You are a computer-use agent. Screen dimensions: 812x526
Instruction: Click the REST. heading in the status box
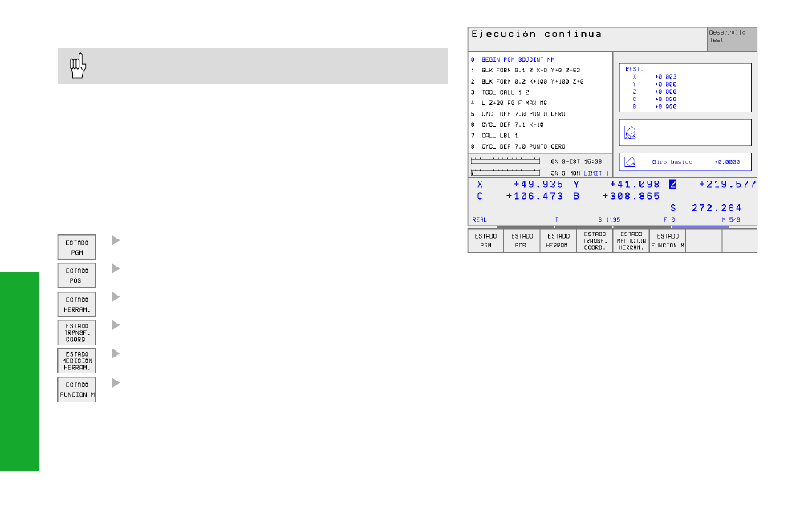tap(634, 69)
